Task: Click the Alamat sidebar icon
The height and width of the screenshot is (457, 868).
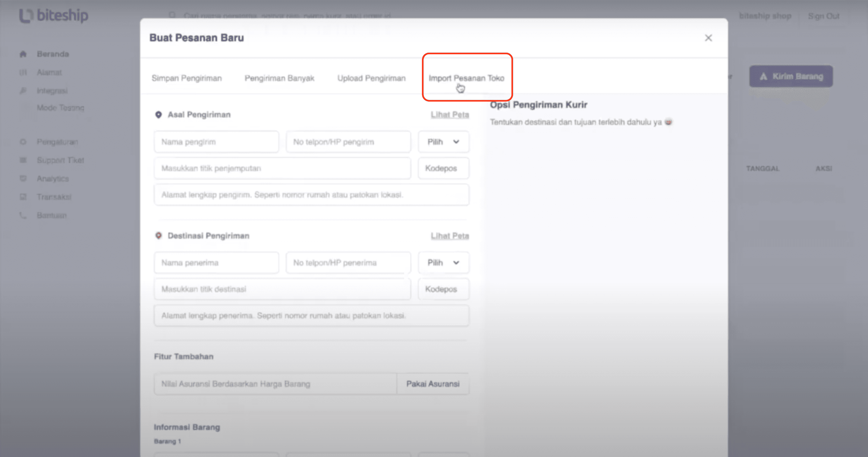Action: (x=23, y=72)
